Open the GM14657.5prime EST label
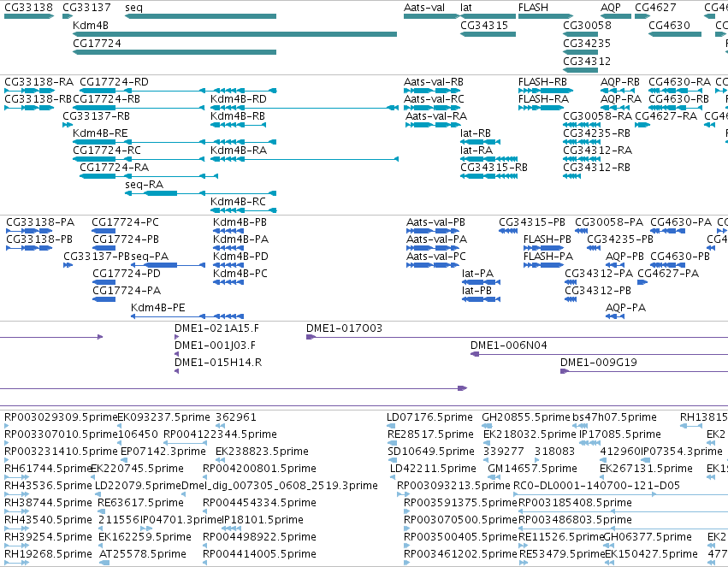 533,469
